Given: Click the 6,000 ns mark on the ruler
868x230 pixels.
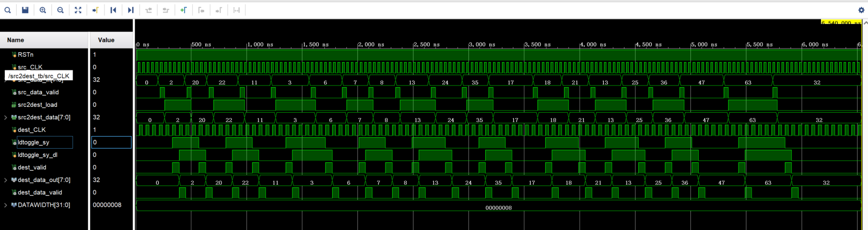Looking at the screenshot, I should tap(815, 45).
